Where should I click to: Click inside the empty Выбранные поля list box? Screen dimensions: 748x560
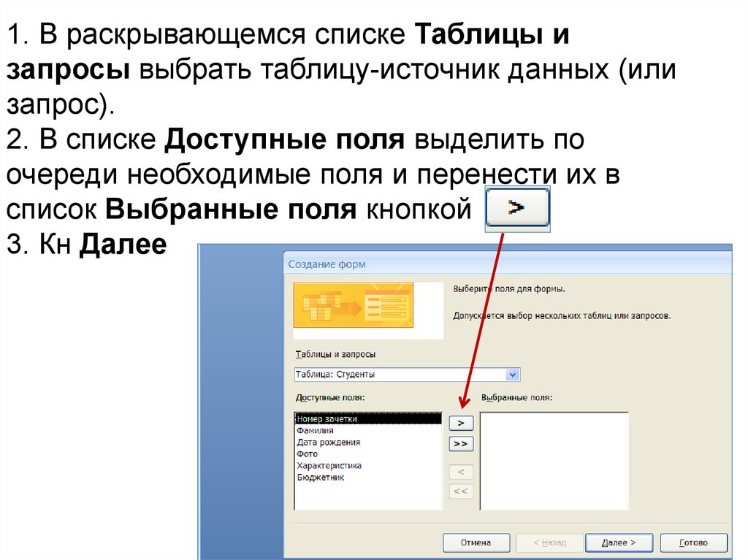[554, 461]
